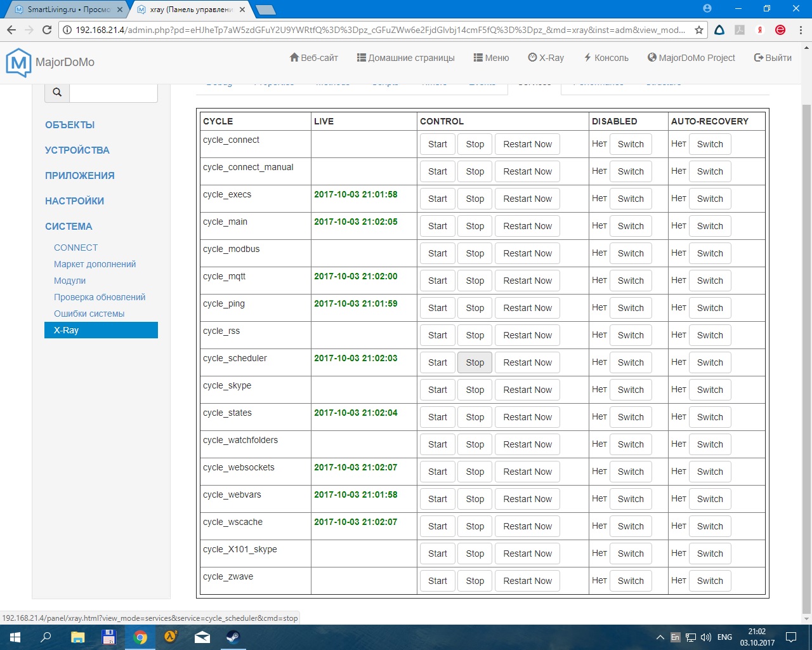Viewport: 812px width, 650px height.
Task: Reload the page with browser refresh icon
Action: 47,30
